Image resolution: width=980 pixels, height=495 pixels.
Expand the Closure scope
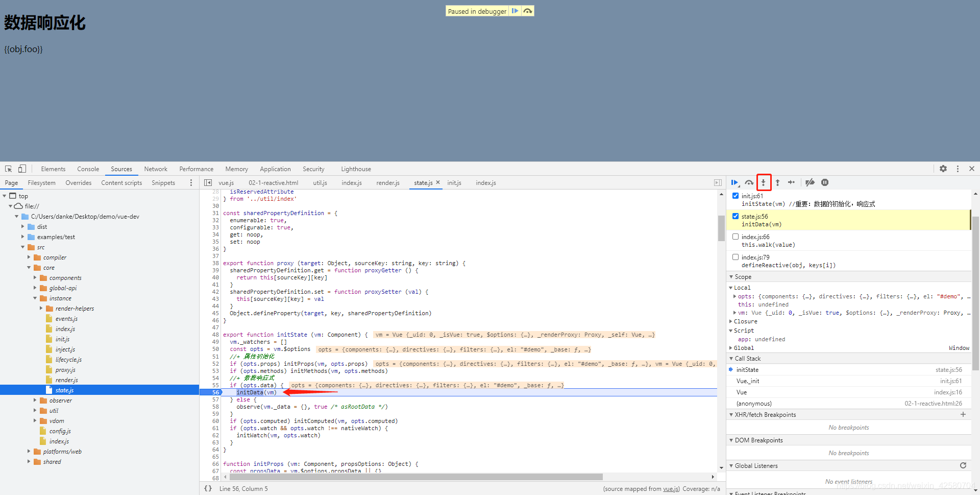730,321
